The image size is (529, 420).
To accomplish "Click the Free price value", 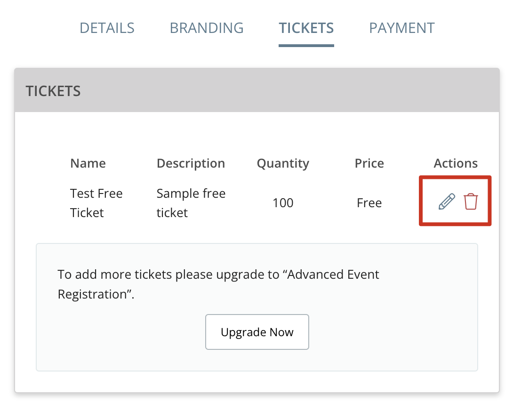I will tap(369, 203).
